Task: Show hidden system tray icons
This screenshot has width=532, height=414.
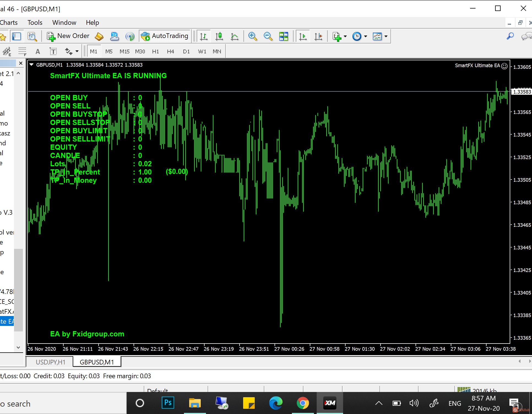Action: coord(379,403)
